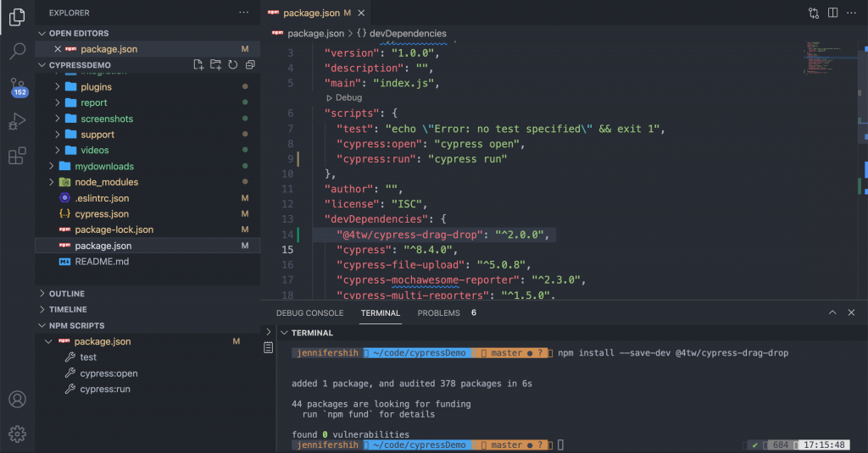Open the Extensions view
The width and height of the screenshot is (868, 453).
[x=17, y=156]
